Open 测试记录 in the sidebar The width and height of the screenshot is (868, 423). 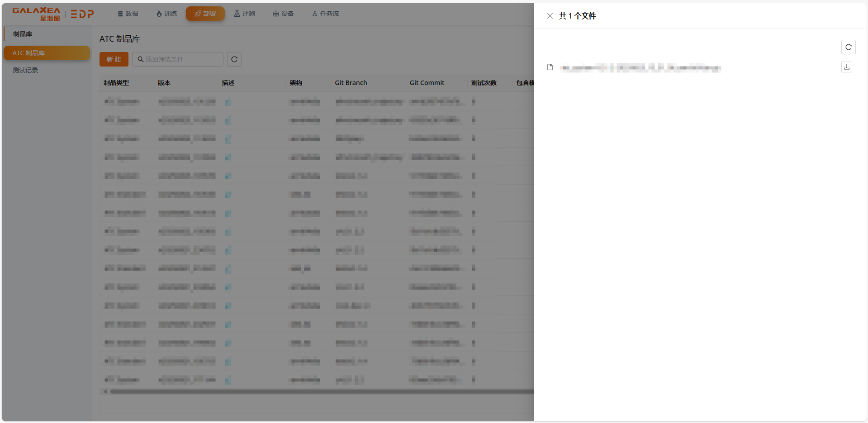(25, 70)
